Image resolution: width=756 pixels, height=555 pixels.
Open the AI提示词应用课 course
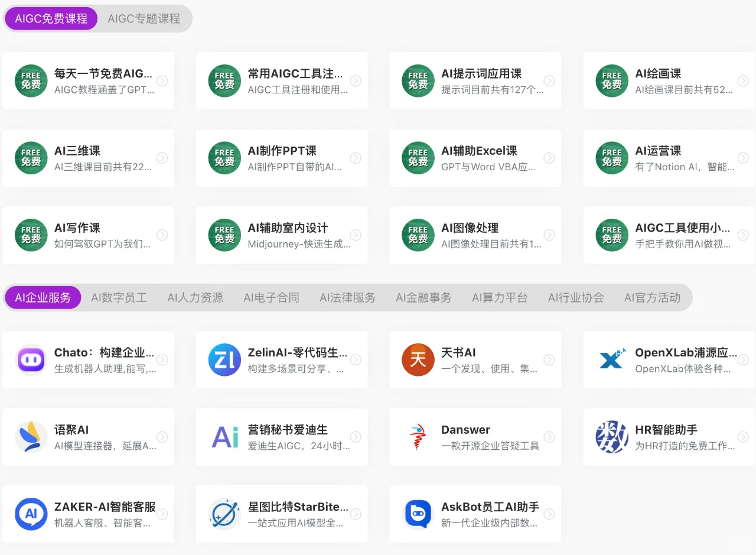(475, 81)
